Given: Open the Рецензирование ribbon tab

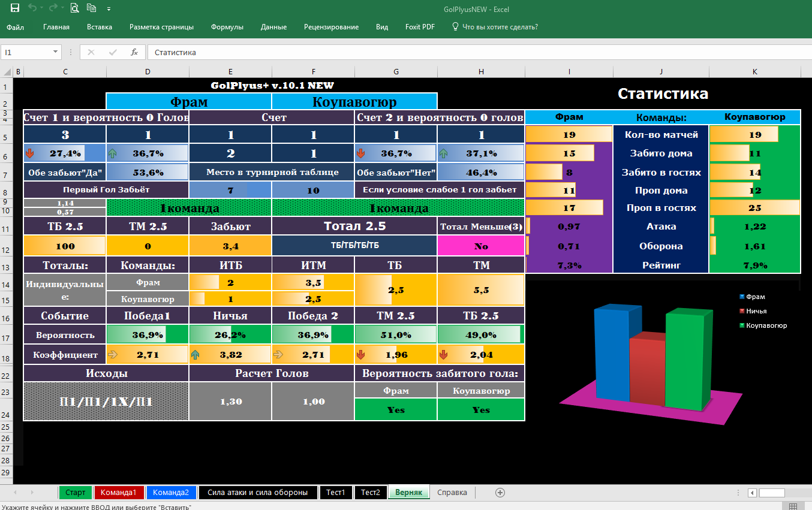Looking at the screenshot, I should pos(331,27).
